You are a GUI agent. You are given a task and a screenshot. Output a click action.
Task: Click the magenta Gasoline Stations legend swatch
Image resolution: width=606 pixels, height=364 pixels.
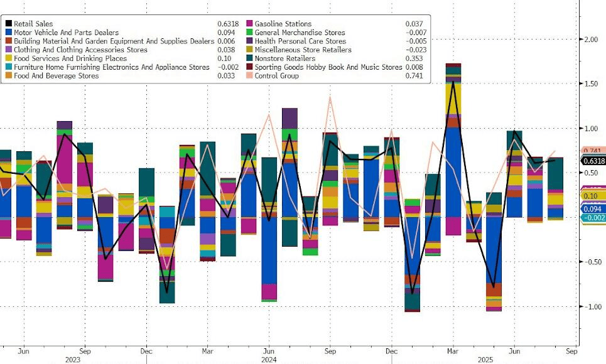[251, 24]
